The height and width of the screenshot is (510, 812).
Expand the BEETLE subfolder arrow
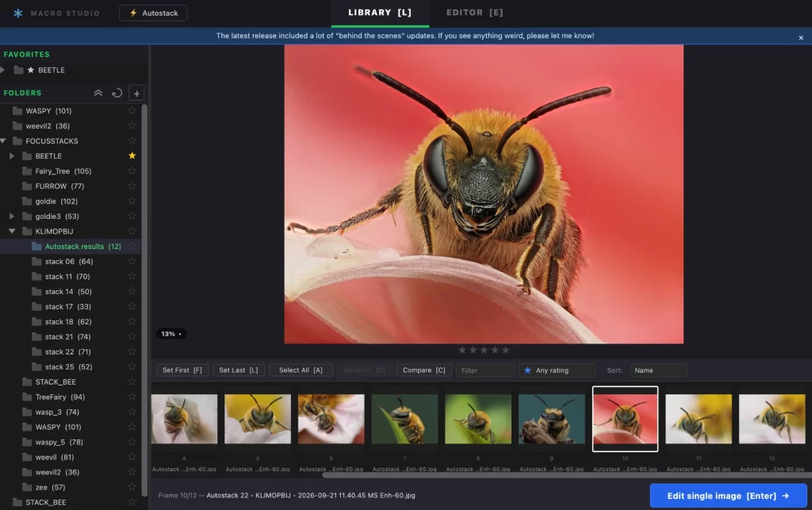point(12,155)
